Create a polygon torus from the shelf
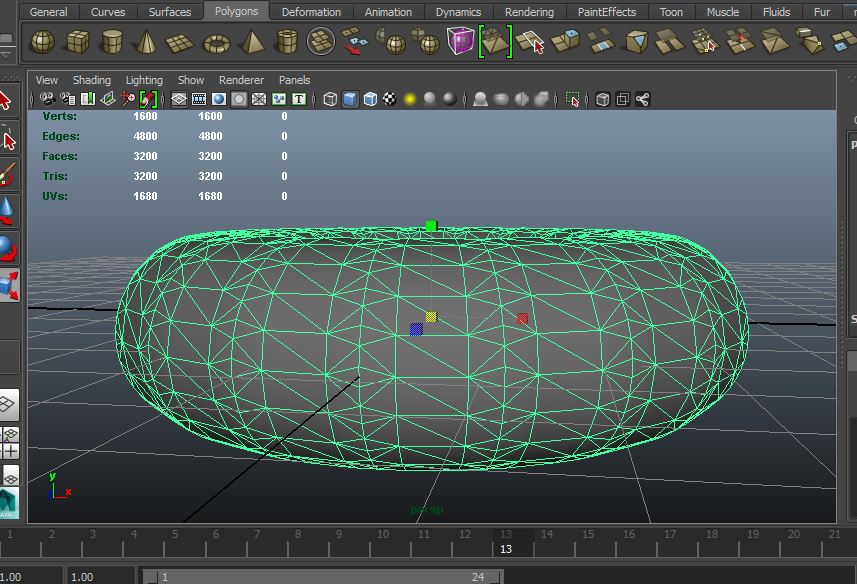Viewport: 857px width, 584px height. pos(216,42)
